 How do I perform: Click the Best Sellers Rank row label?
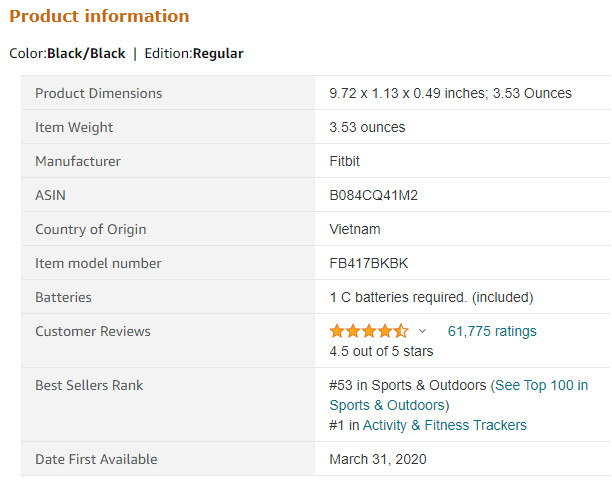(x=89, y=385)
